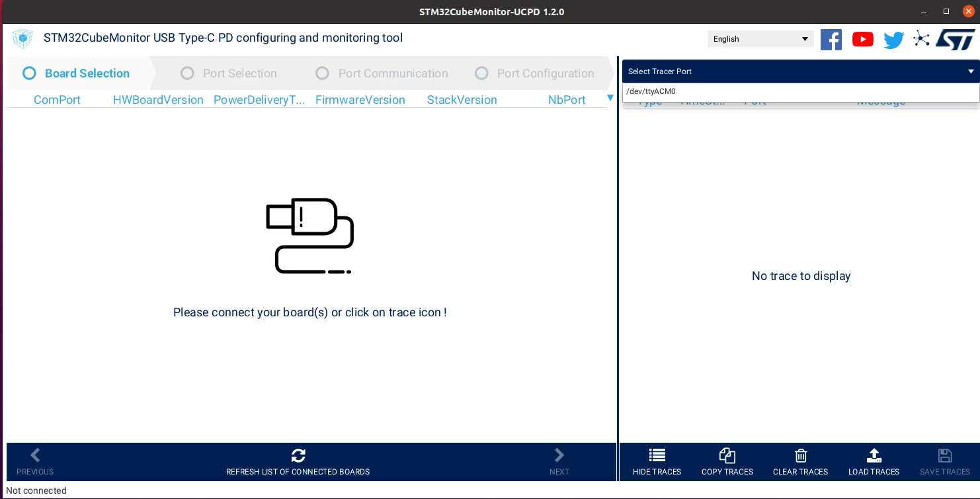Image resolution: width=980 pixels, height=499 pixels.
Task: Maximize the STM32CubeMonitor-UCPD window
Action: 946,12
